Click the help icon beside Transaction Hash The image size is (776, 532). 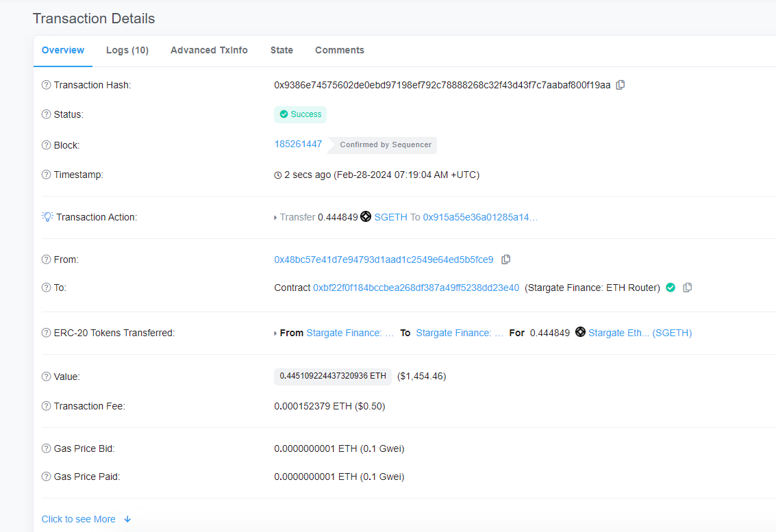tap(46, 85)
